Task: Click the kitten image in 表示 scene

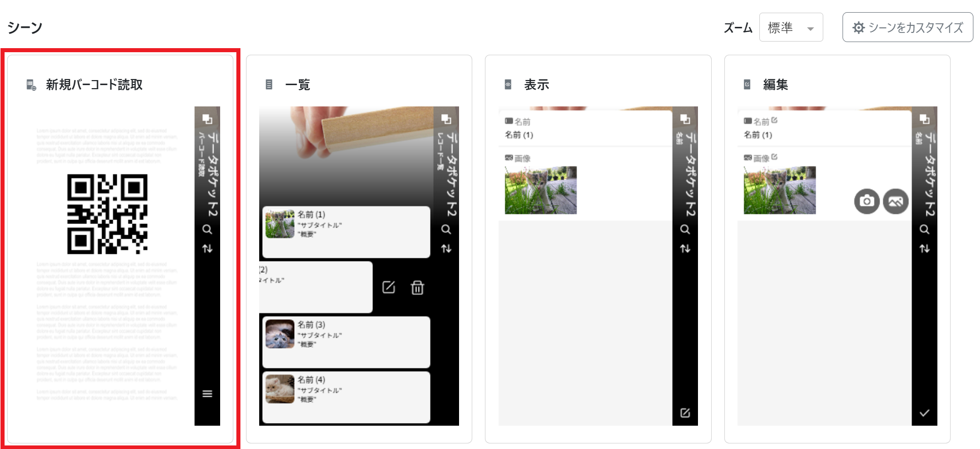Action: pos(541,190)
